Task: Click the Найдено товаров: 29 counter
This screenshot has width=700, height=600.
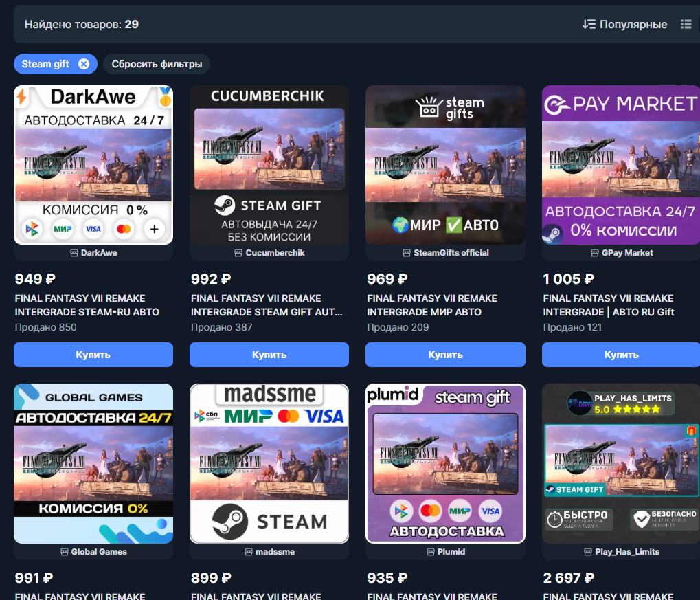Action: 82,24
